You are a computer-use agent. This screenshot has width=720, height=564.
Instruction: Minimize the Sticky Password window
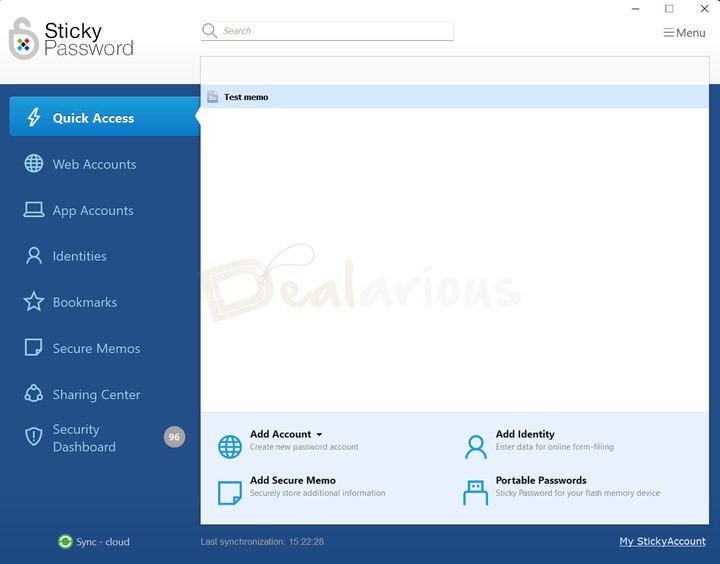(636, 9)
